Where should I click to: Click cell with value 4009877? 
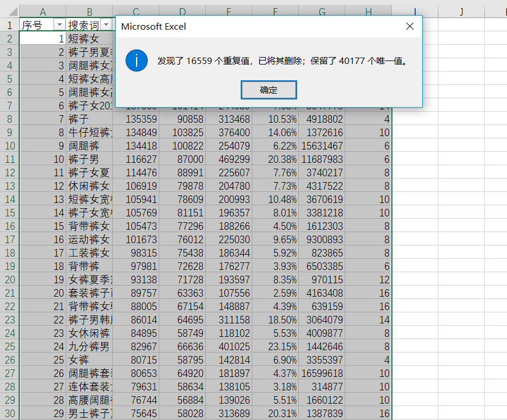[322, 333]
